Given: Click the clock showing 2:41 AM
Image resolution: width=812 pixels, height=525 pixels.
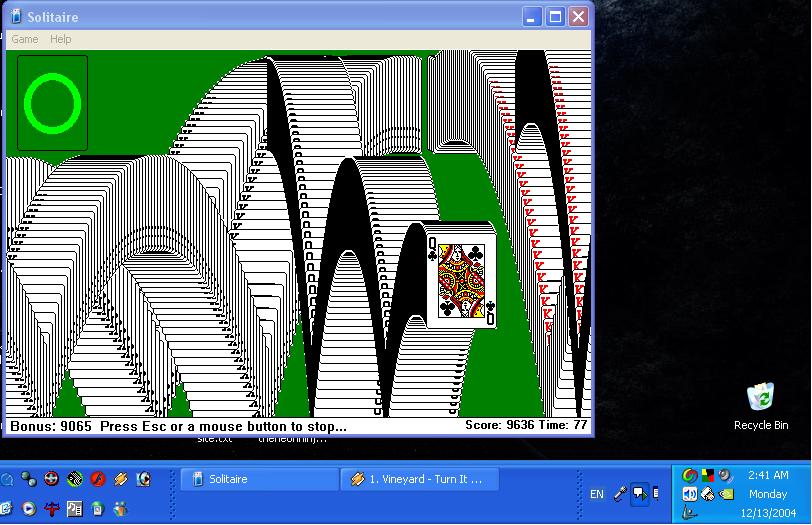Looking at the screenshot, I should point(768,475).
